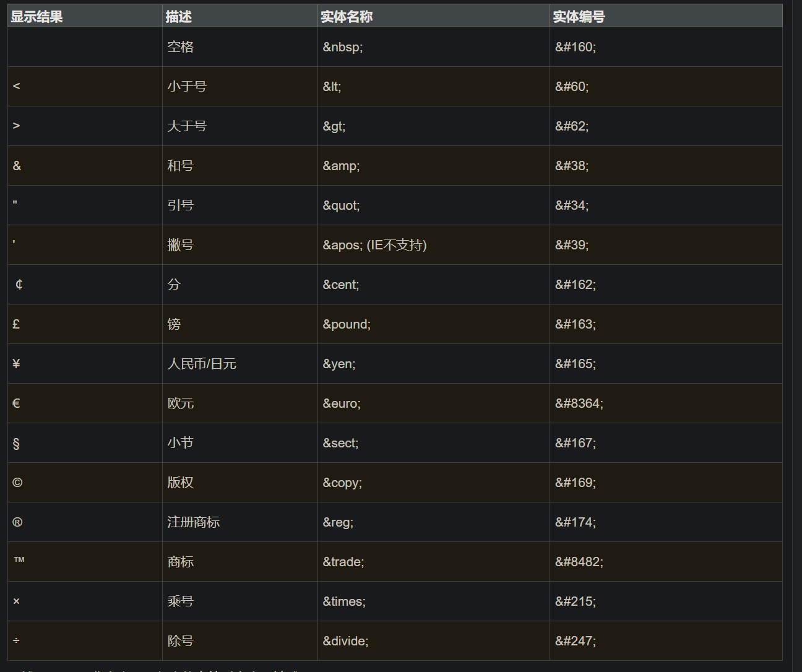The height and width of the screenshot is (672, 802).
Task: Click the 描述 column header
Action: (x=179, y=17)
